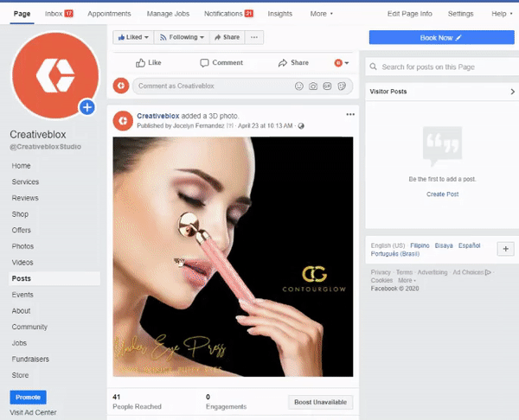Click the sticker icon in comment box
The image size is (519, 420).
342,86
